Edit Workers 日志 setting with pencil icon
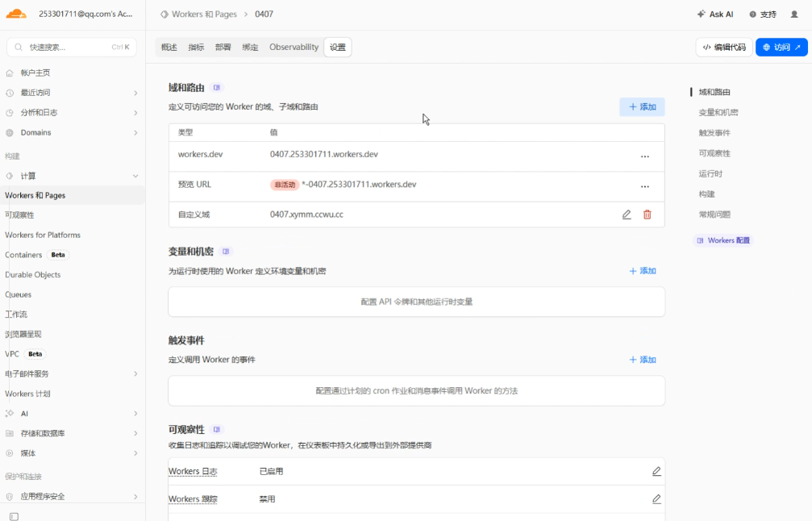 tap(656, 471)
